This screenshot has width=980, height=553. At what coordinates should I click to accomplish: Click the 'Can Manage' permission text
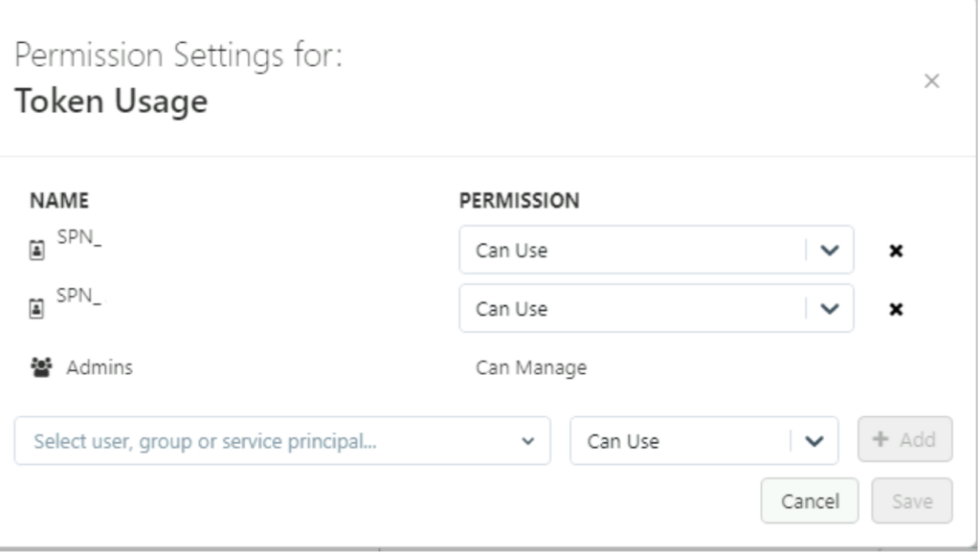click(x=530, y=367)
